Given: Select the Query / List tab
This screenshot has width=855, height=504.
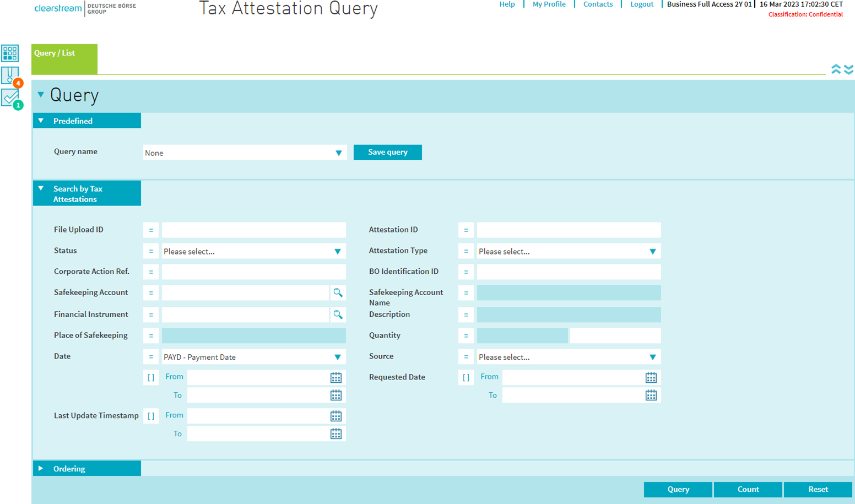Looking at the screenshot, I should pyautogui.click(x=64, y=59).
